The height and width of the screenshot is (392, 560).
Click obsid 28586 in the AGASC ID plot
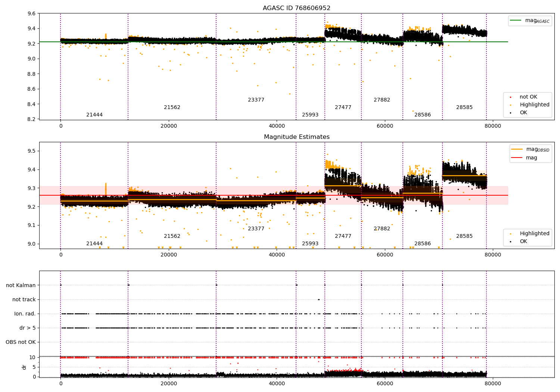click(423, 115)
